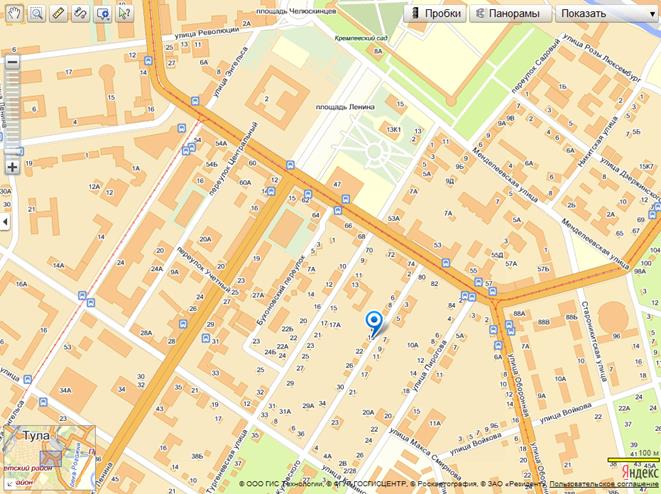Click the bus stop icon left of house 88A

(x=509, y=325)
